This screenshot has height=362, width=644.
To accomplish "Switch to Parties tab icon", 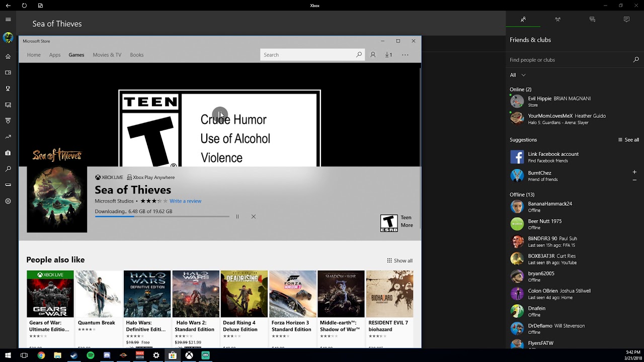I will (557, 19).
